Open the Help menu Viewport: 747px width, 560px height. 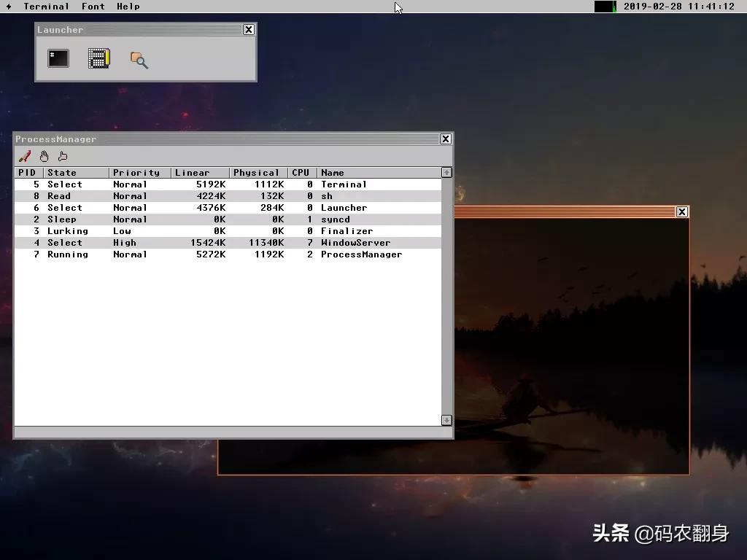coord(128,7)
